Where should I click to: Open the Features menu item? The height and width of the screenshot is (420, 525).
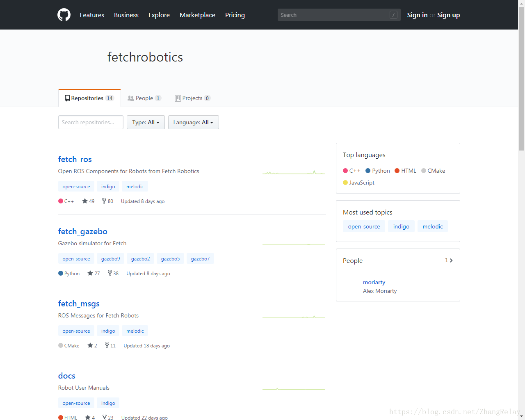(x=92, y=15)
